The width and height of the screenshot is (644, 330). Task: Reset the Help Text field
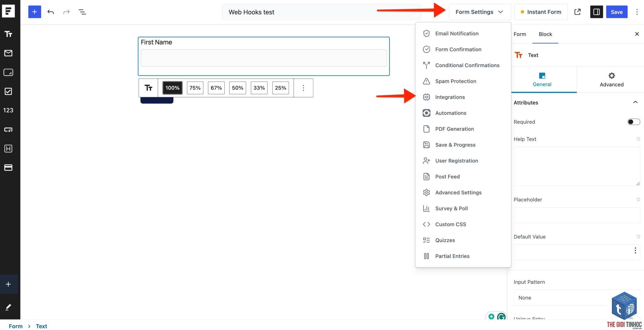tap(638, 139)
